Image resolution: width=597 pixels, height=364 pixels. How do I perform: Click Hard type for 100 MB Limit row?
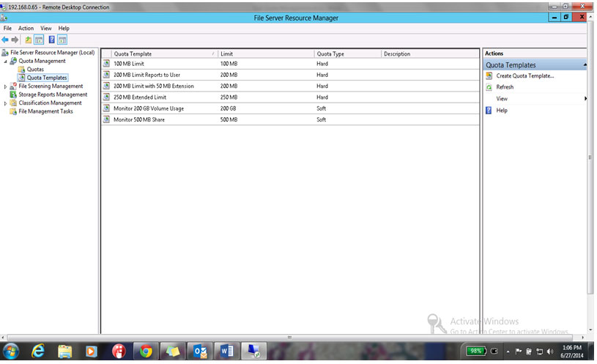(x=322, y=64)
